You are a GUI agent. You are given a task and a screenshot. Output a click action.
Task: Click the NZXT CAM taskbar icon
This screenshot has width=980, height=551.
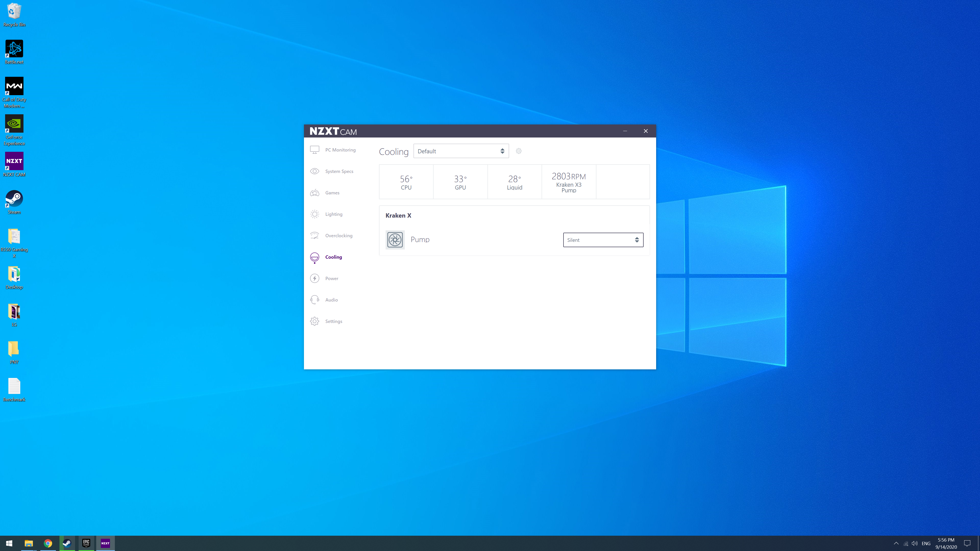tap(105, 543)
